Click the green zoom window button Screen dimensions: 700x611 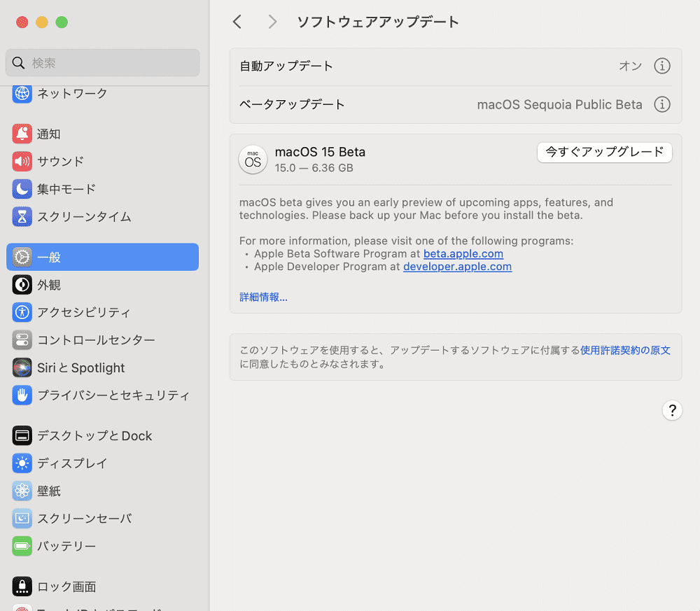pyautogui.click(x=62, y=22)
